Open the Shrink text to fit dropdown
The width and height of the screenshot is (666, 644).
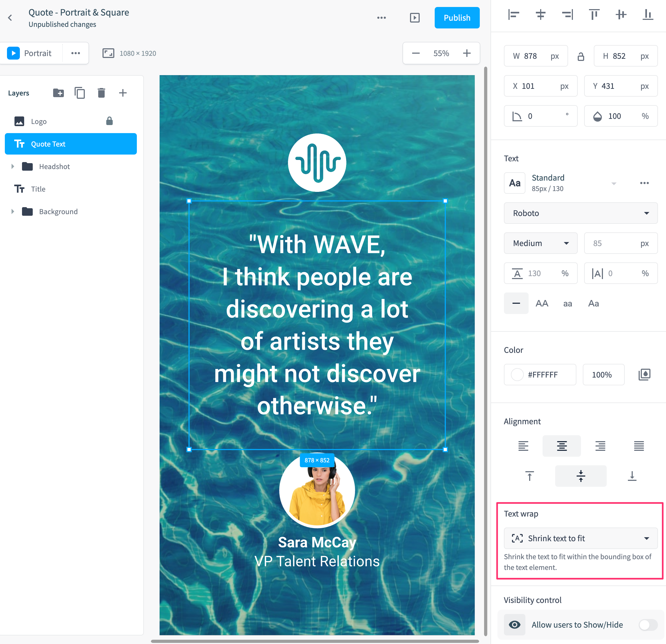point(580,538)
